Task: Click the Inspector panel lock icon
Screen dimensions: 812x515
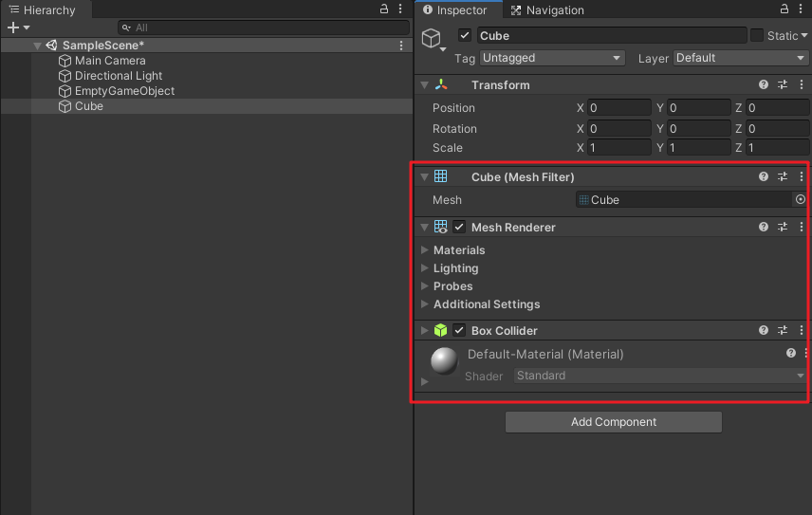Action: point(784,9)
